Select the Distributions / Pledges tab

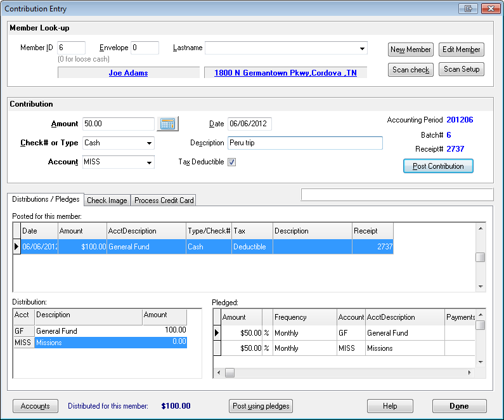pos(46,199)
